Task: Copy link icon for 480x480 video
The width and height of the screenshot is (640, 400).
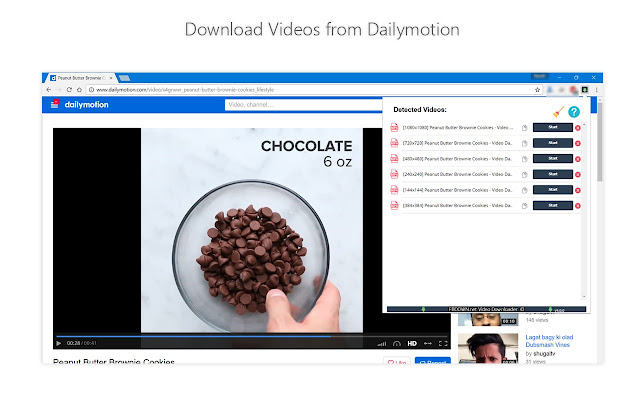Action: 524,159
